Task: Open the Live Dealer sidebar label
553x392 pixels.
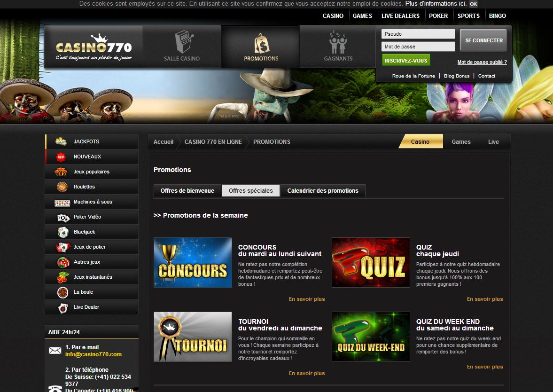Action: pos(86,307)
